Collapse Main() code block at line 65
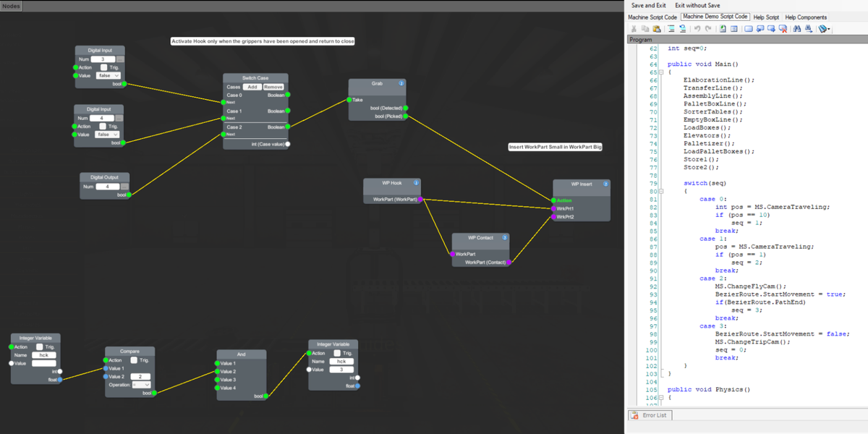This screenshot has height=434, width=868. tap(660, 72)
